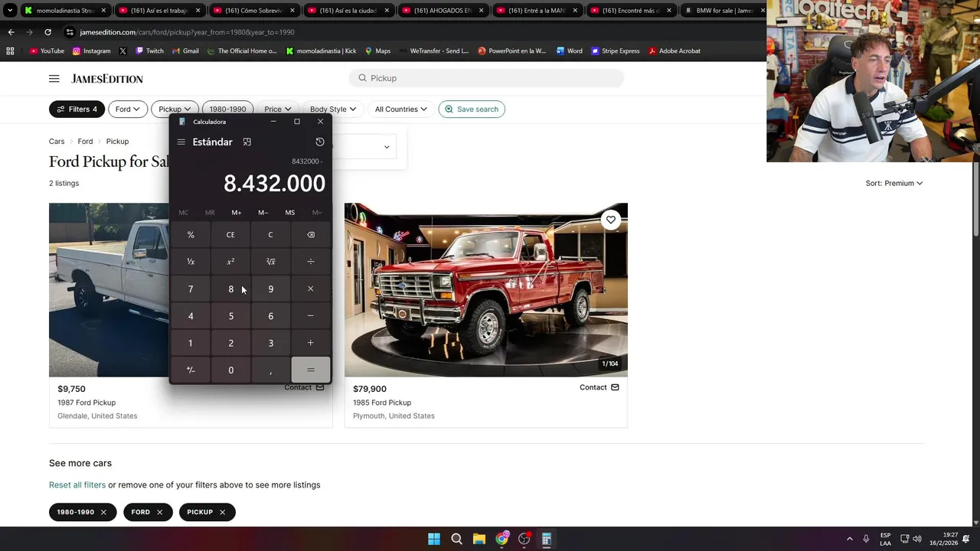Click calculator MS memory store key
The image size is (980, 551).
[x=289, y=213]
